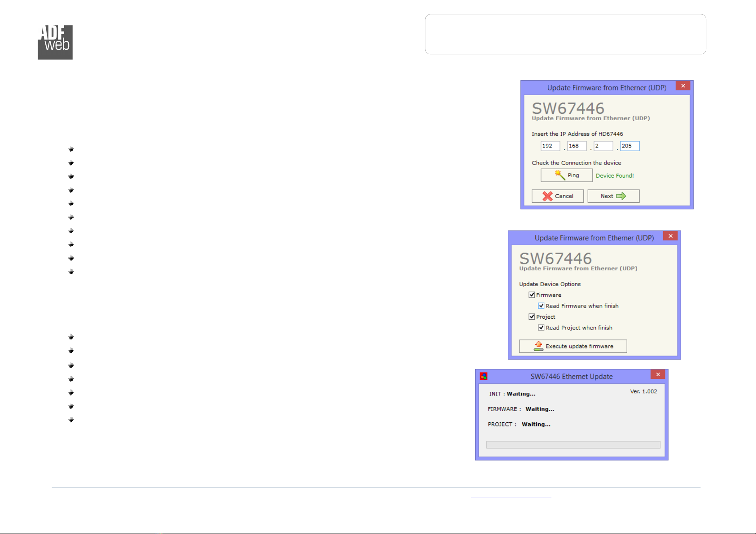This screenshot has width=756, height=534.
Task: Click the PROJECT Waiting... status line
Action: [x=519, y=424]
